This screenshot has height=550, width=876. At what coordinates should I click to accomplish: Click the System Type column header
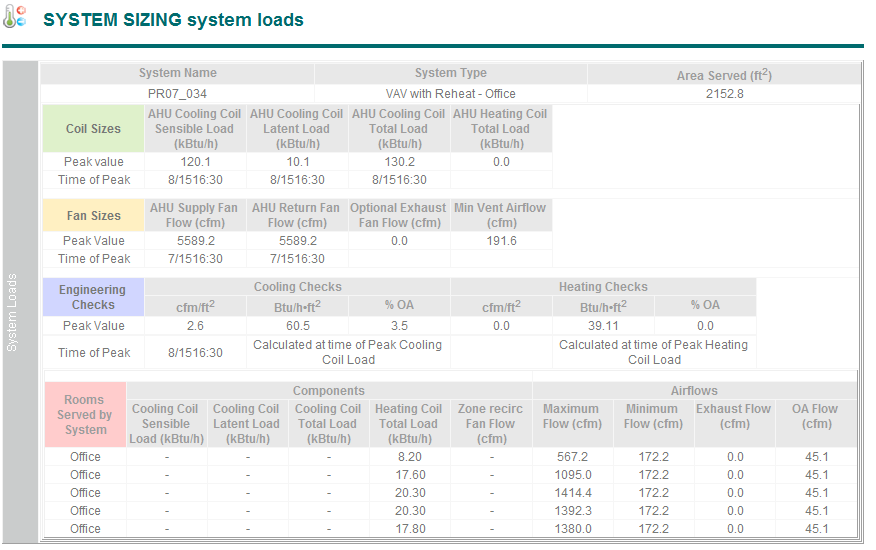[450, 74]
